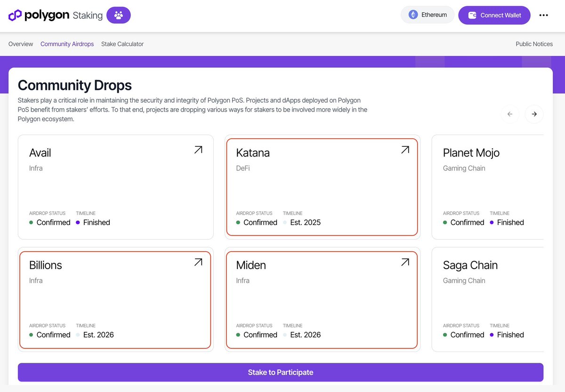Click the Community Drops heading
Image resolution: width=565 pixels, height=392 pixels.
pyautogui.click(x=75, y=85)
